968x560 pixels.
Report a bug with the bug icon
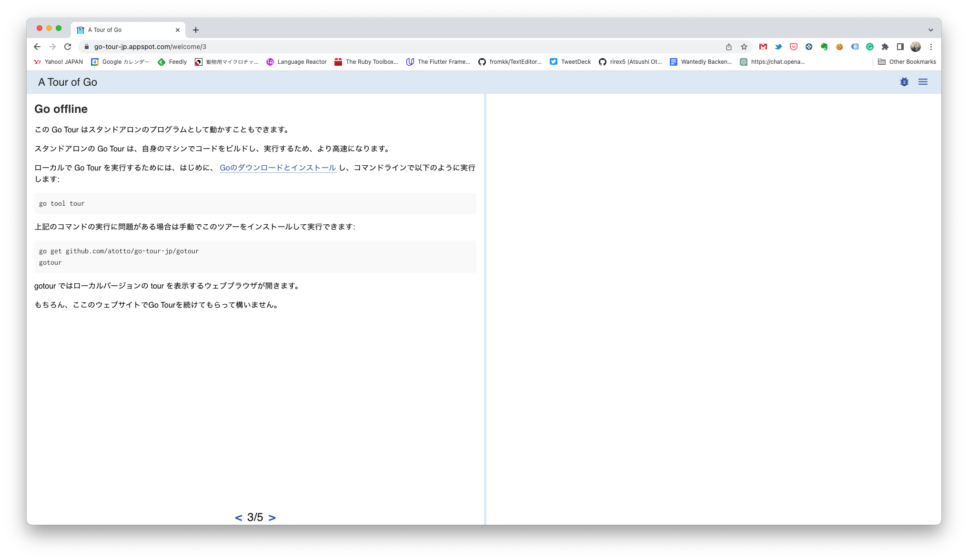click(x=904, y=82)
